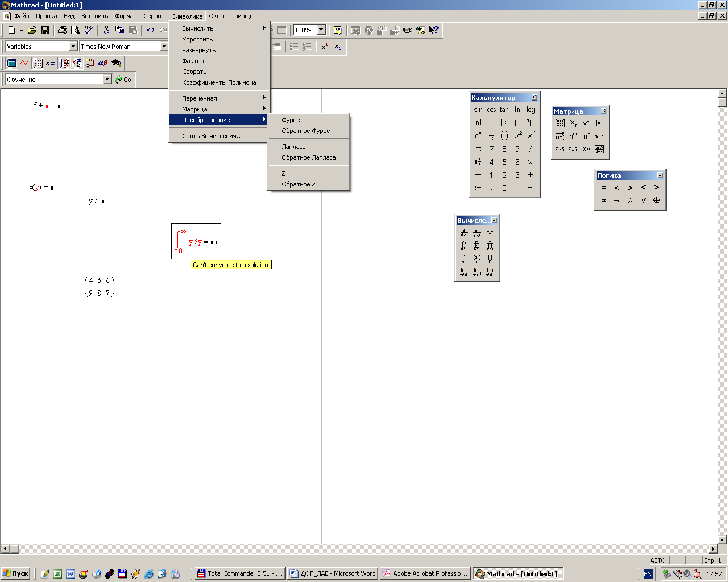Toggle the Graph palette toolbar button
Screen dimensions: 728x582
point(24,63)
